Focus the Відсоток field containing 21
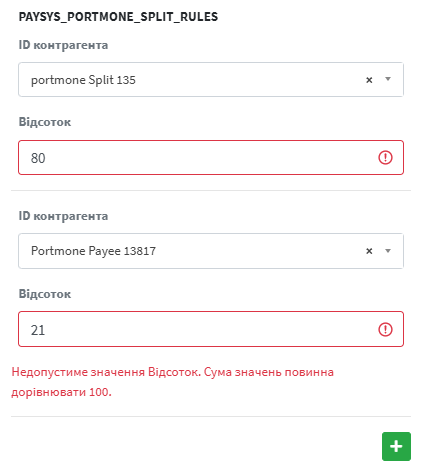Viewport: 423px width, 470px height. click(211, 329)
